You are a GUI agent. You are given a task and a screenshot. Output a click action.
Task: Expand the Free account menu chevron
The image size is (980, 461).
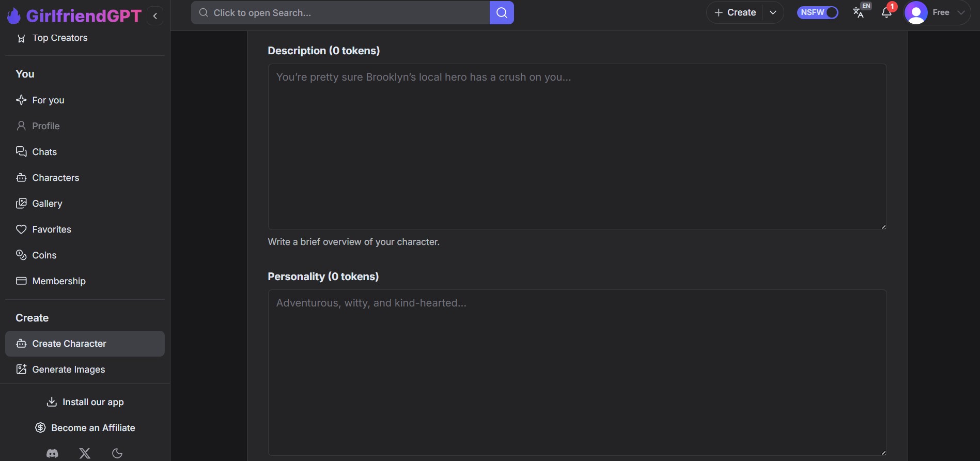(x=961, y=13)
